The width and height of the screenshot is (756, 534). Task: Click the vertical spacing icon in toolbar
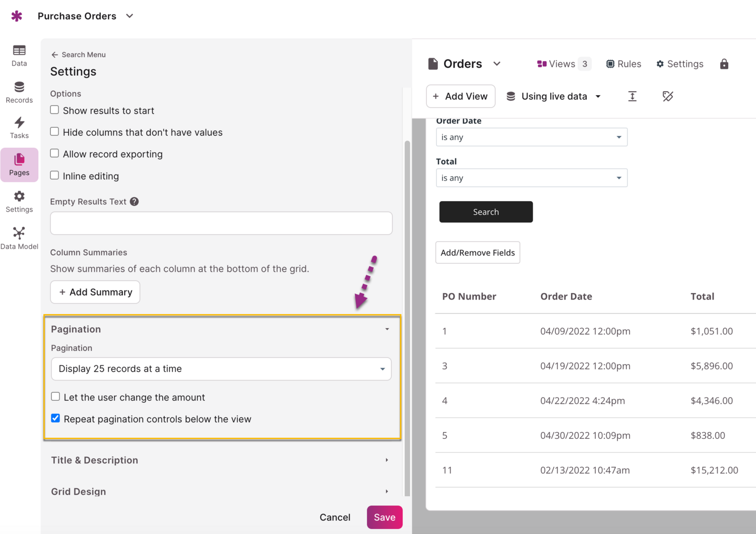coord(632,96)
